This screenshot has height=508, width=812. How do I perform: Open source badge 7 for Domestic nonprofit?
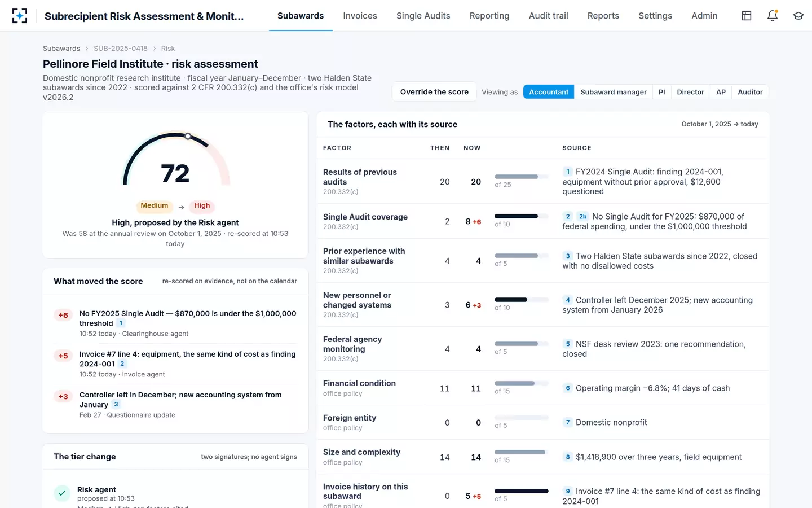pyautogui.click(x=568, y=422)
